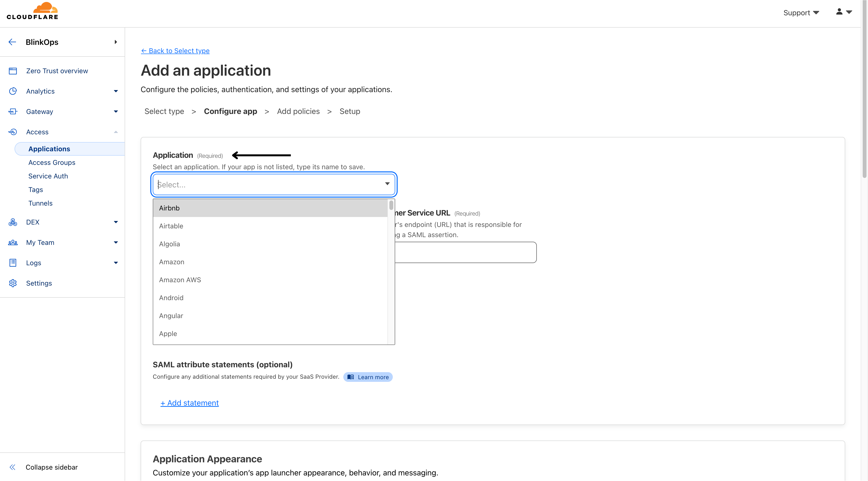868x481 pixels.
Task: Expand the Analytics menu chevron
Action: (116, 91)
